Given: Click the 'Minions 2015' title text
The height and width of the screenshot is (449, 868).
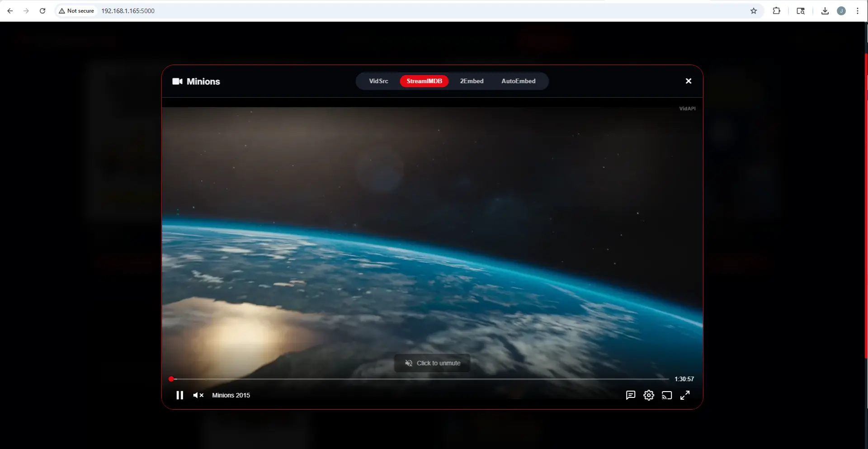Looking at the screenshot, I should coord(231,395).
